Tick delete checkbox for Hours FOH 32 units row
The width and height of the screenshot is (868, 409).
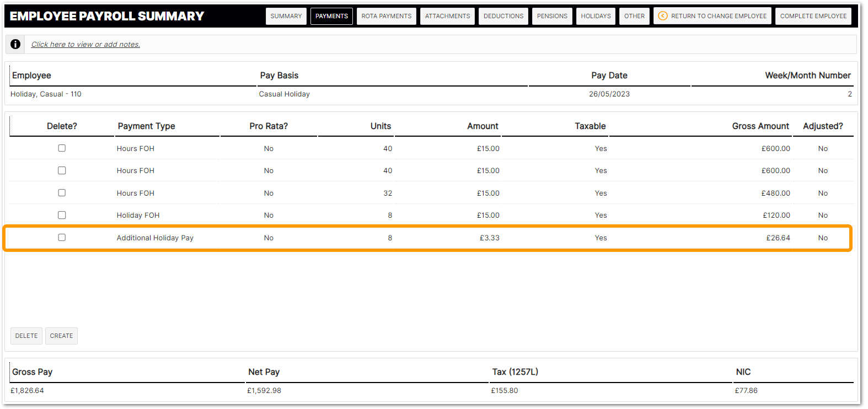(x=62, y=193)
